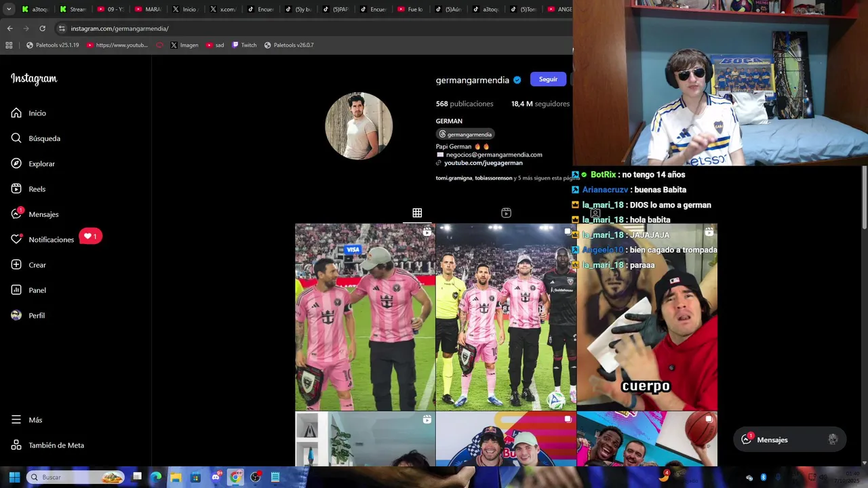
Task: Switch to the Stream browser tab
Action: coord(73,9)
